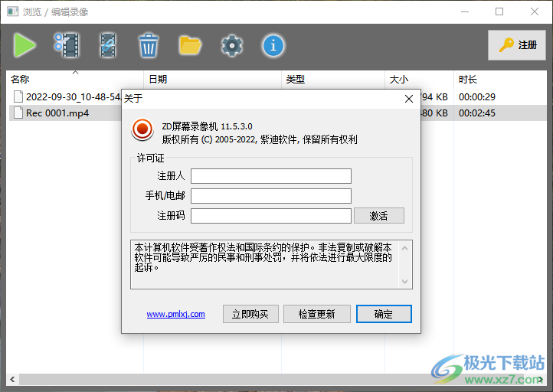Open the join video clips tool
Image resolution: width=553 pixels, height=392 pixels.
pos(108,45)
